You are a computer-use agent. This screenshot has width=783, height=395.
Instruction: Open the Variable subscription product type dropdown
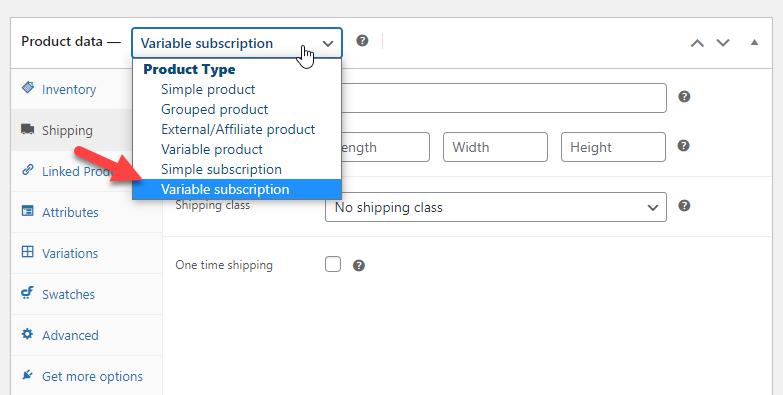click(x=237, y=43)
